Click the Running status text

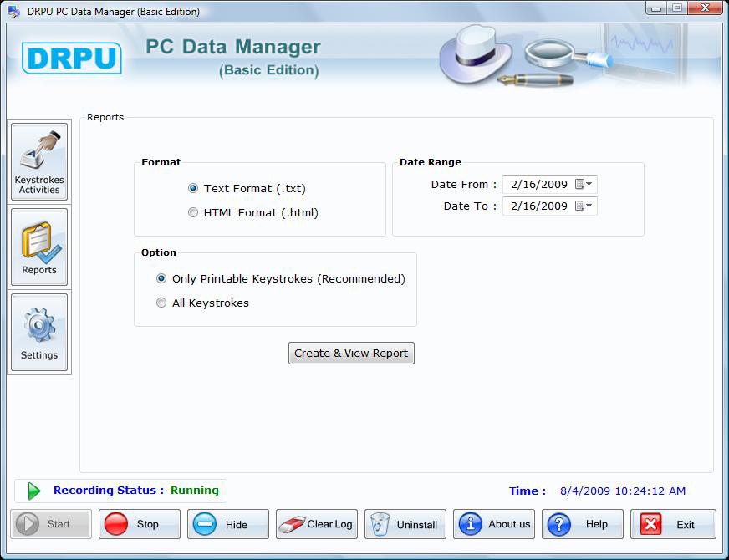click(x=194, y=491)
